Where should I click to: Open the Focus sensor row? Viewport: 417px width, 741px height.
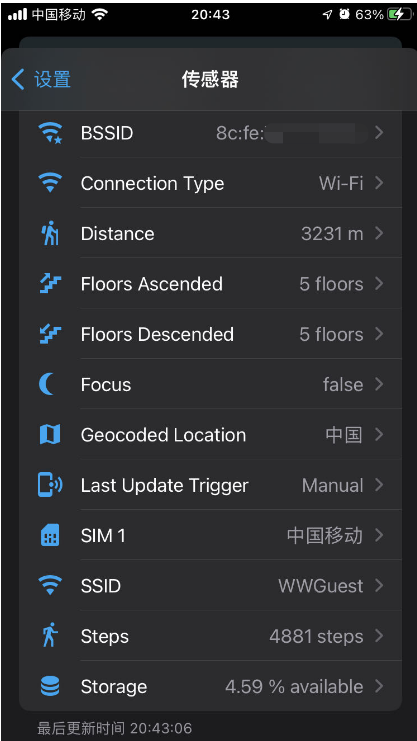(x=210, y=384)
